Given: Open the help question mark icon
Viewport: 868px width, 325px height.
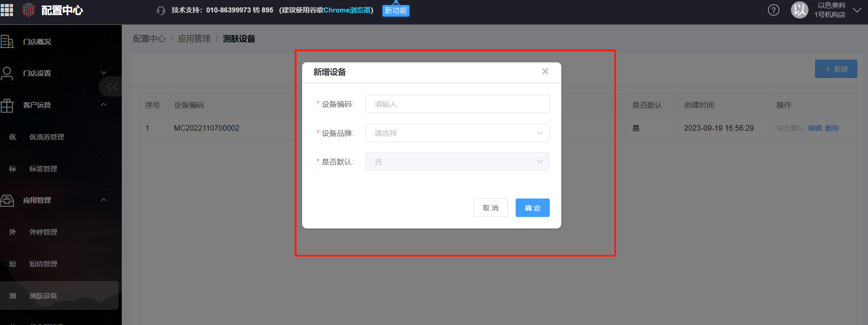Looking at the screenshot, I should pos(773,10).
